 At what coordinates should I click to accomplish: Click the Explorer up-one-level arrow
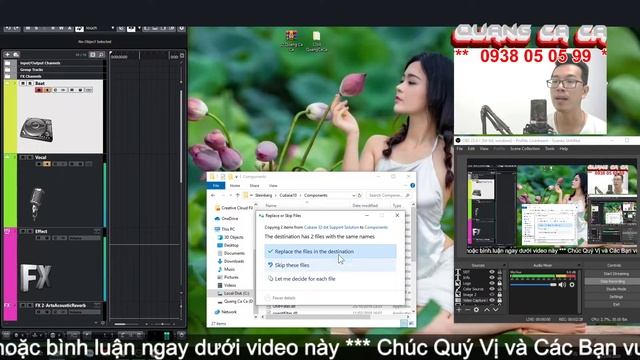[238, 196]
